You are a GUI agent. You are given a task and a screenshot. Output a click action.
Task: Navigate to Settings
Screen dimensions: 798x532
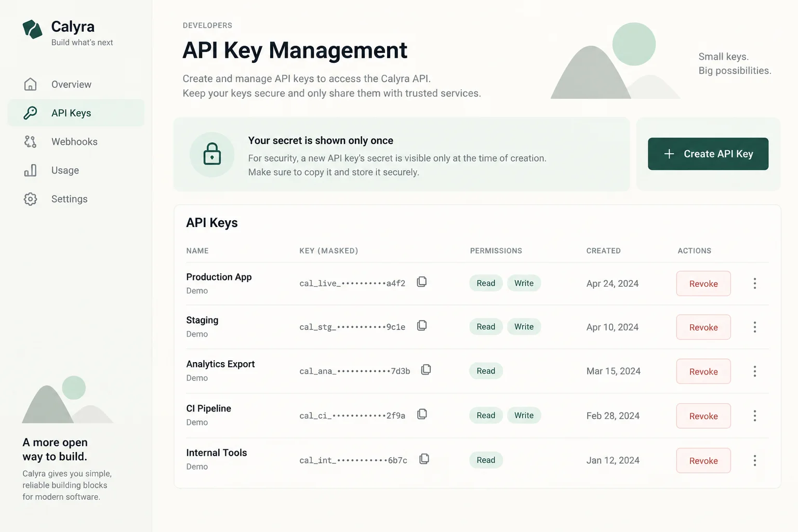click(76, 199)
